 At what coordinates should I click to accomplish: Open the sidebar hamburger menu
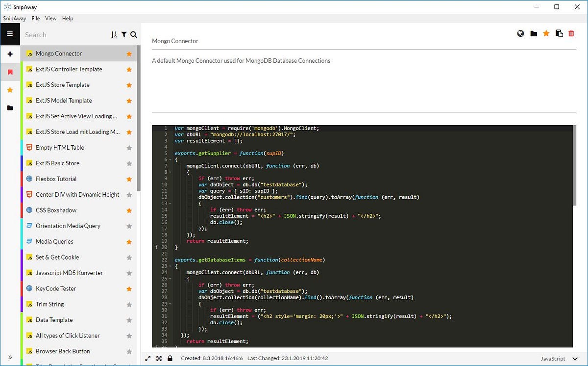(x=10, y=34)
